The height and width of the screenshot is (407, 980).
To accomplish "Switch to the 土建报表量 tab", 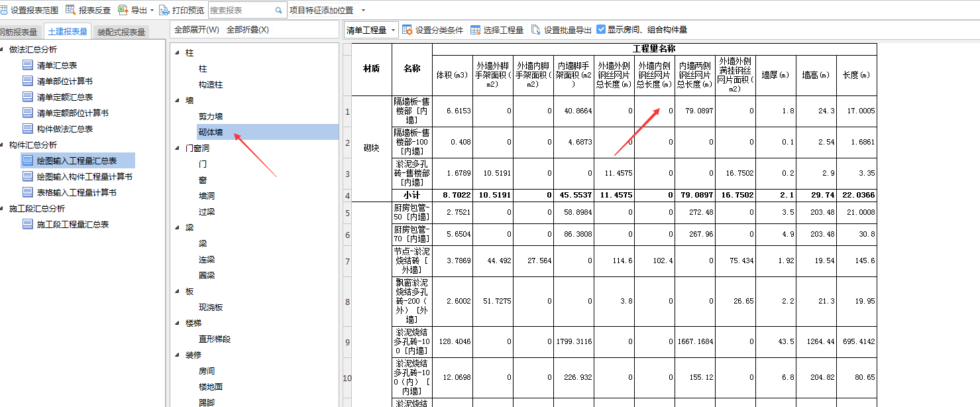I will point(68,31).
